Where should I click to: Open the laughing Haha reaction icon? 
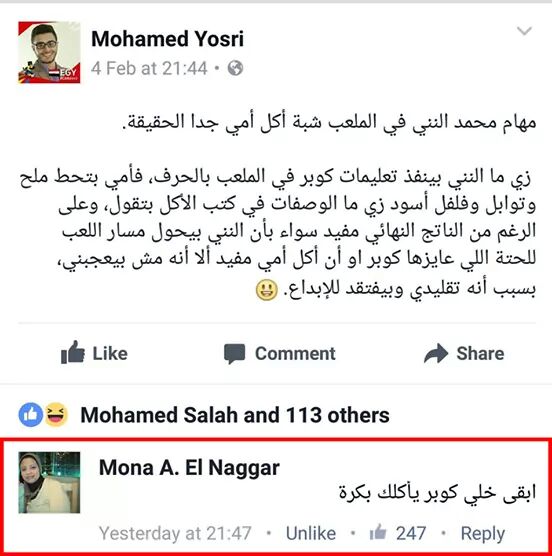(56, 415)
